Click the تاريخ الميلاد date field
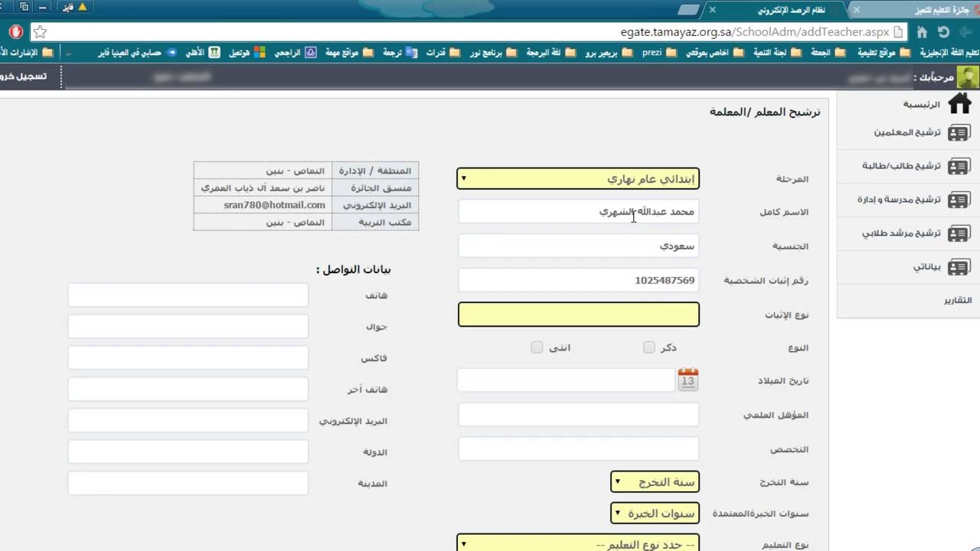 pyautogui.click(x=566, y=380)
